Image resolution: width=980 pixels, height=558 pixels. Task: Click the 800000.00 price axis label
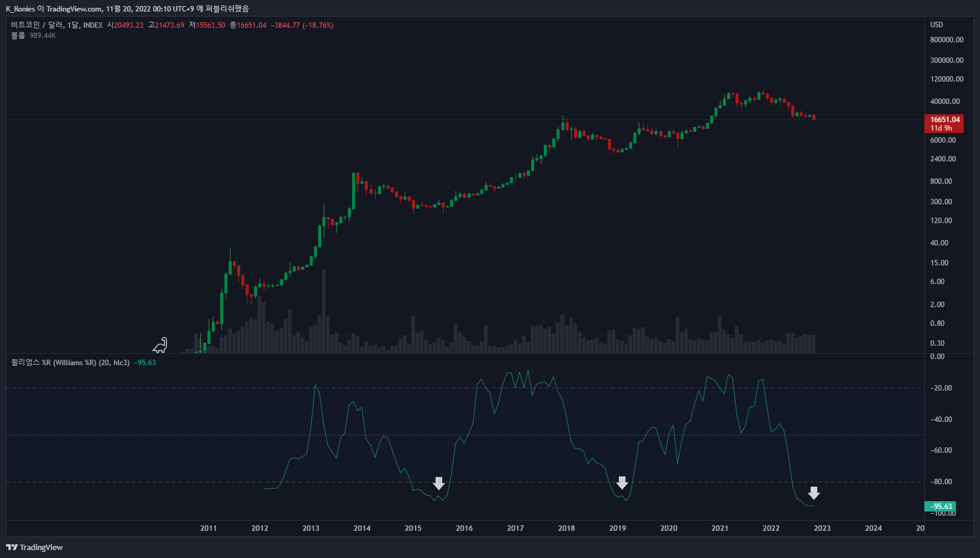point(947,40)
